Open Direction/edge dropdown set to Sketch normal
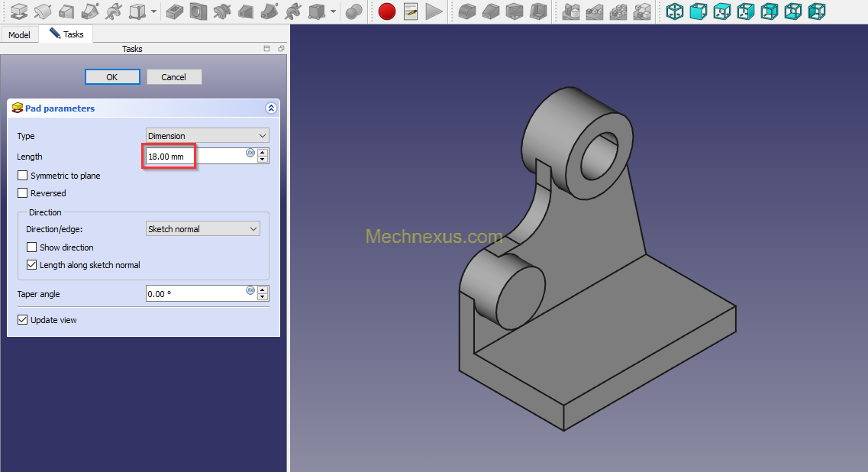This screenshot has height=472, width=868. point(203,229)
